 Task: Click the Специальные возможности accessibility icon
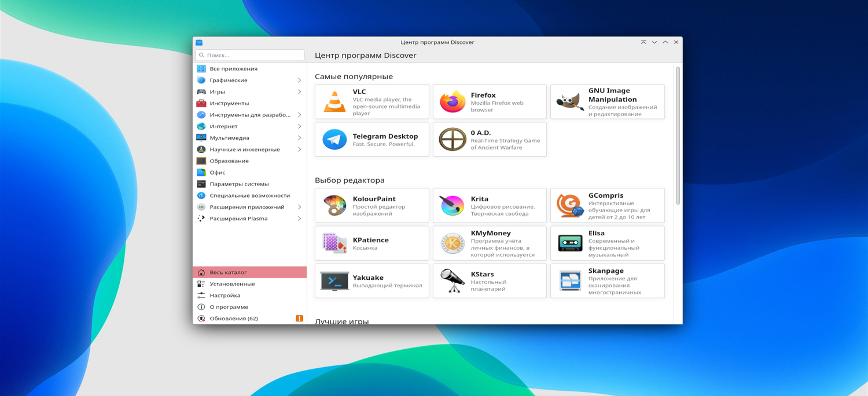click(201, 195)
